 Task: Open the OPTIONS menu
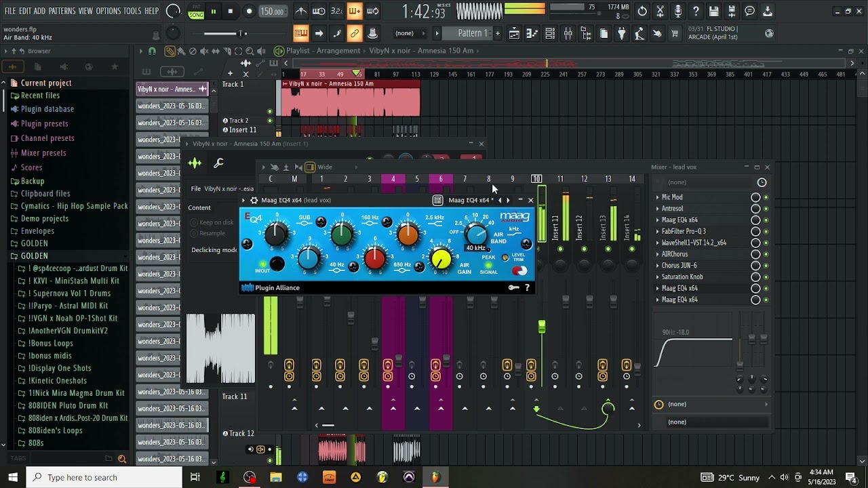108,11
